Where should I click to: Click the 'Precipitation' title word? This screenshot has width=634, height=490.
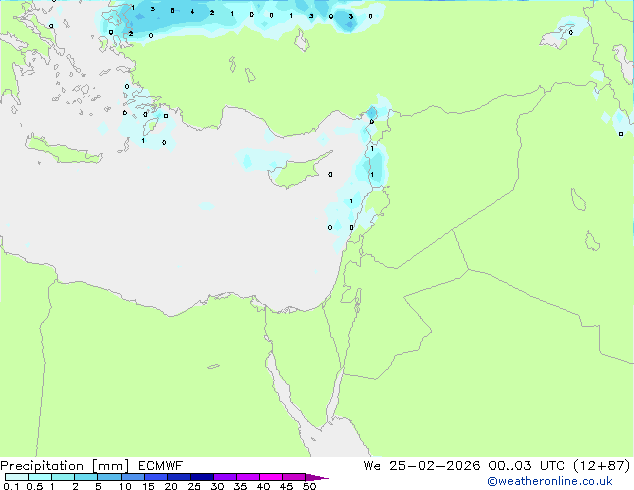tap(42, 466)
